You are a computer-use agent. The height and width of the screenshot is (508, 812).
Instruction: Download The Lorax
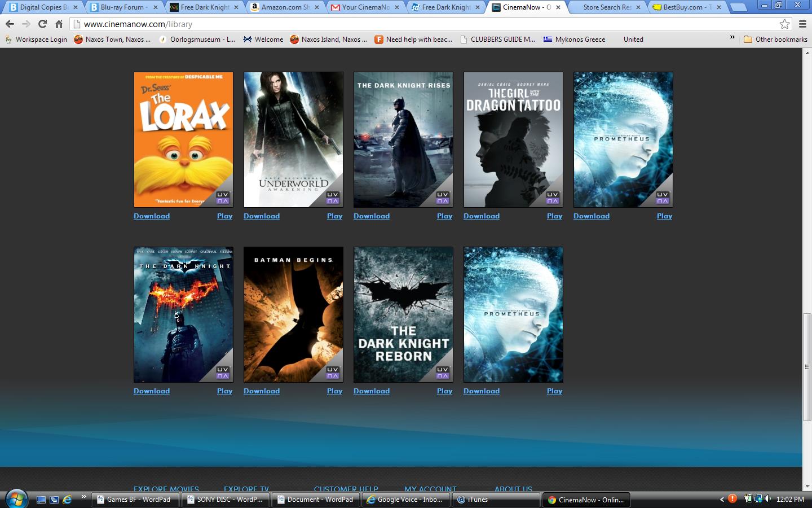tap(152, 216)
